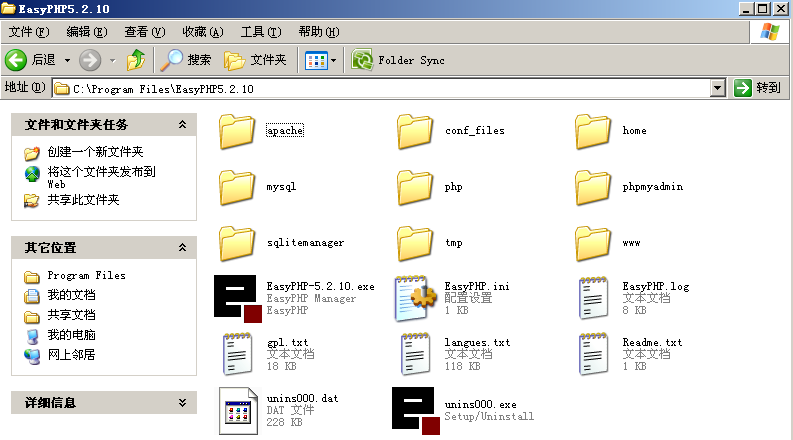
Task: Click 将这个文件夹发布到 Web link
Action: click(x=101, y=178)
